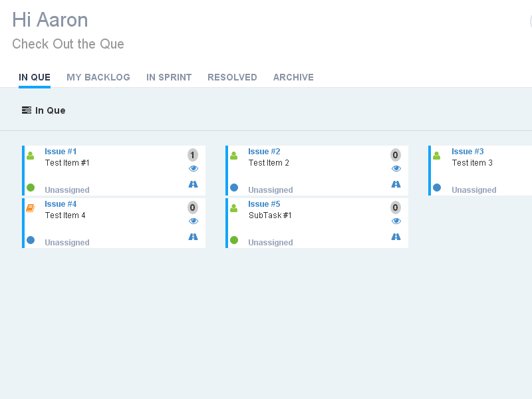Switch to the My Backlog tab
The width and height of the screenshot is (532, 399).
98,77
